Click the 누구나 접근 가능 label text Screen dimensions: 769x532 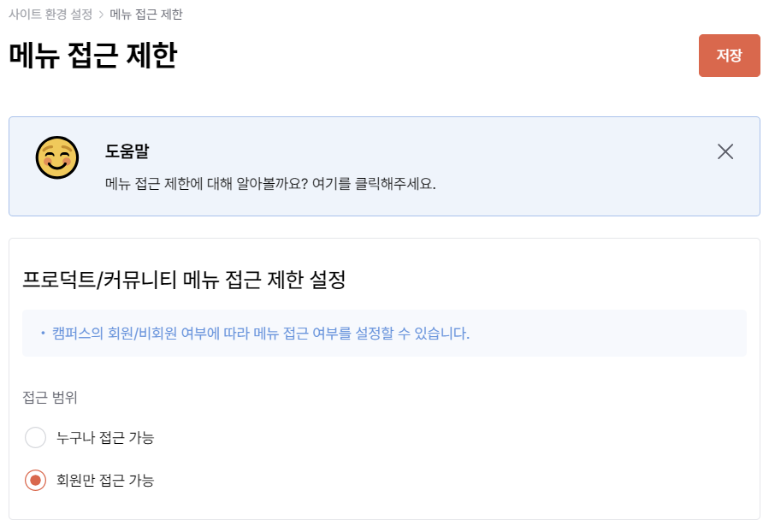(x=105, y=437)
